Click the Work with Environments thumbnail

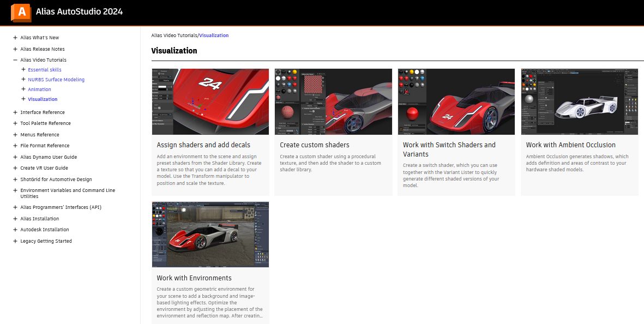[x=210, y=235]
